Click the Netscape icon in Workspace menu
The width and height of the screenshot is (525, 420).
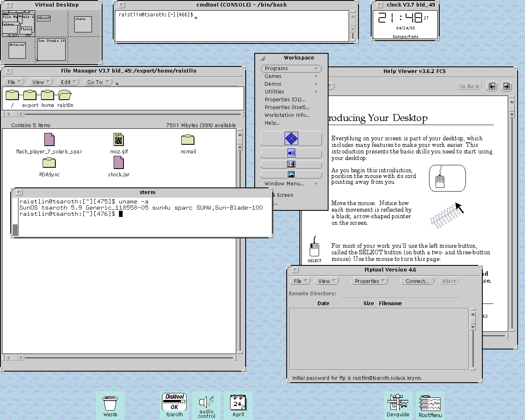(291, 174)
